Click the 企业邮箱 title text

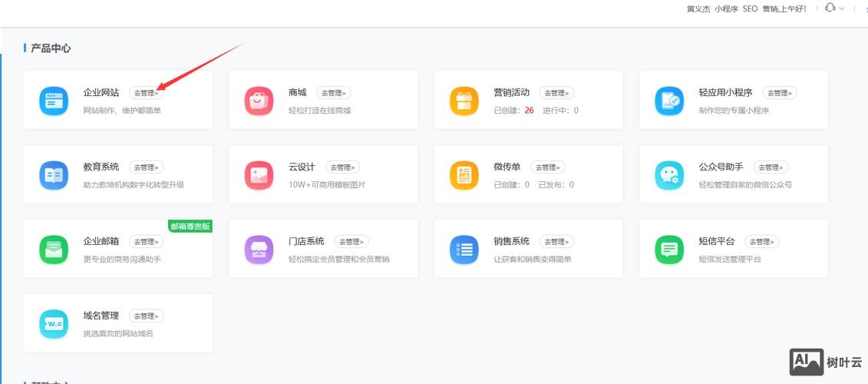(x=101, y=241)
